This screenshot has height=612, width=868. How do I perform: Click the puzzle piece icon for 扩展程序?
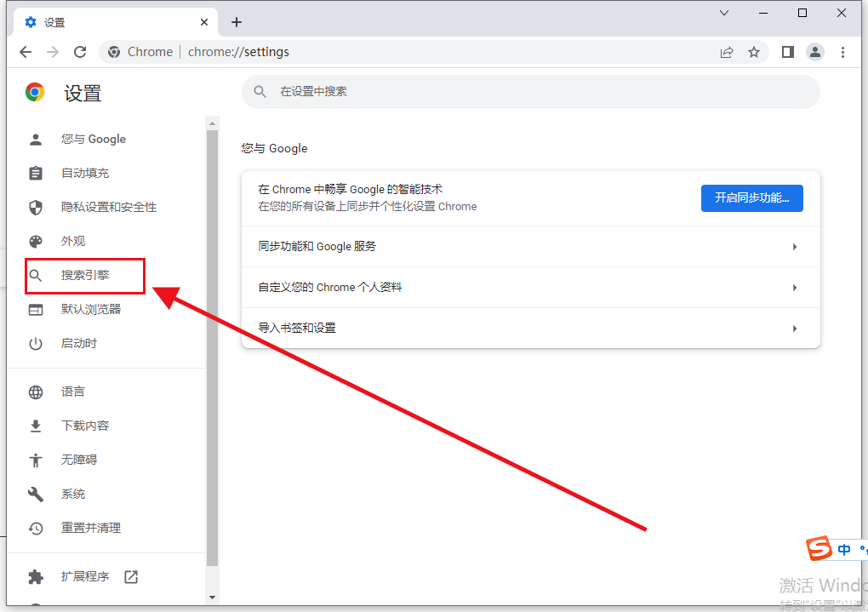(36, 577)
